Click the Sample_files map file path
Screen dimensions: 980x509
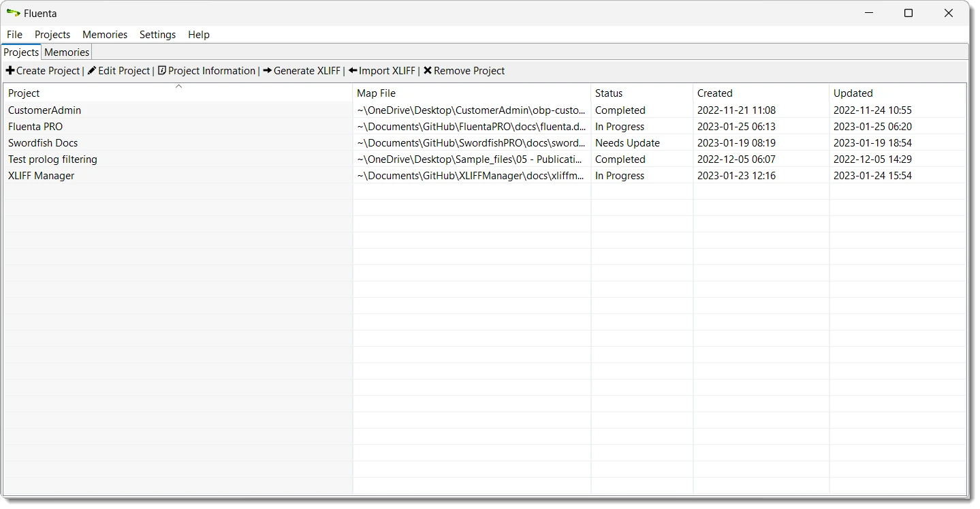click(x=471, y=159)
